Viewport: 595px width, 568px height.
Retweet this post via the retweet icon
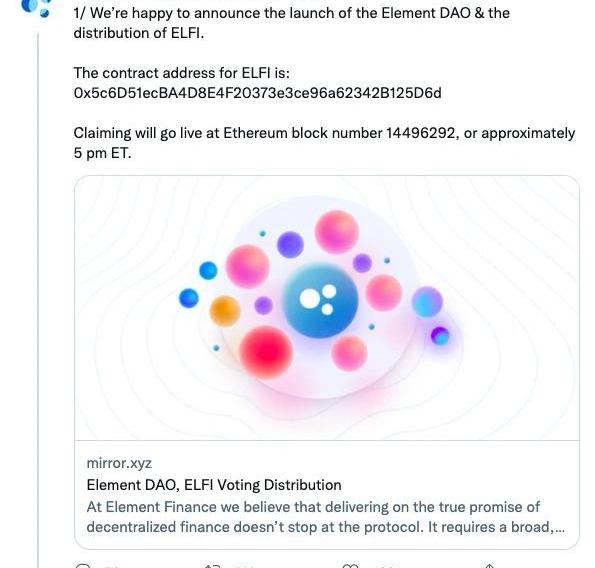(x=212, y=566)
